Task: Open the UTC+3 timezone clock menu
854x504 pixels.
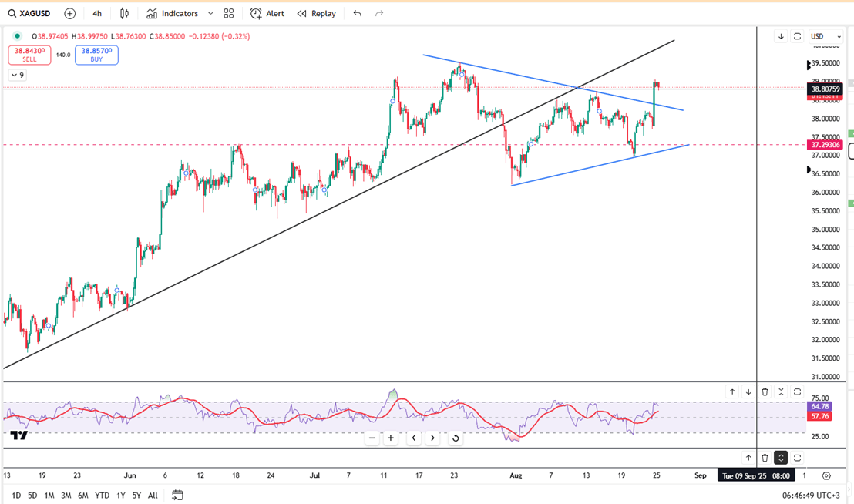Action: tap(810, 496)
